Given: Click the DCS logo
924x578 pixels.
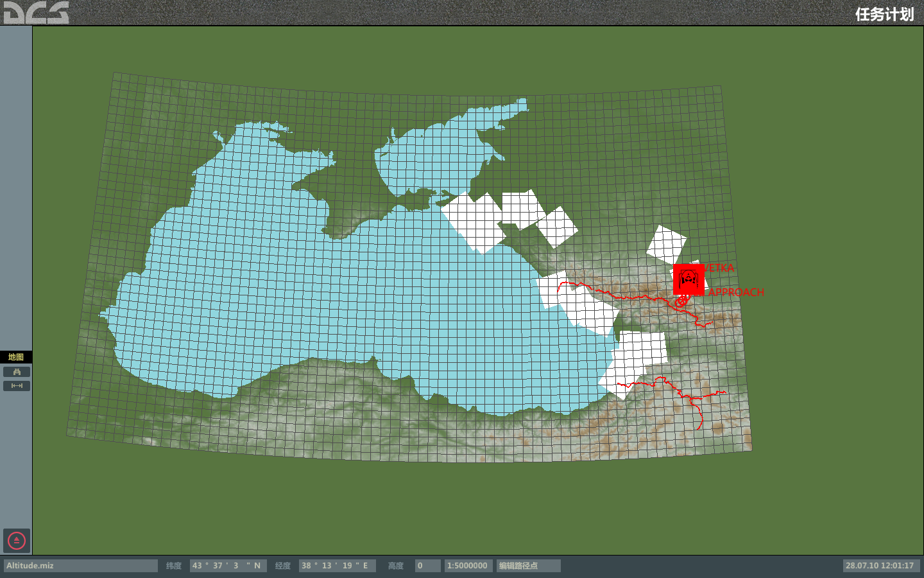Looking at the screenshot, I should (36, 13).
